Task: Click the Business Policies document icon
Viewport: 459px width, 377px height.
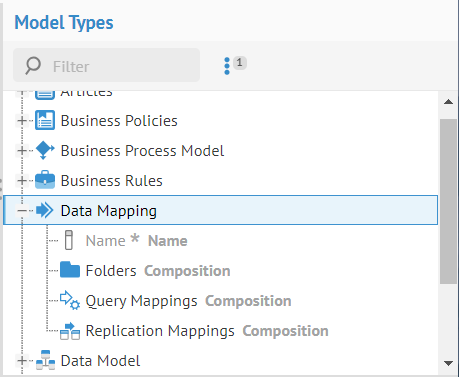Action: coord(45,120)
